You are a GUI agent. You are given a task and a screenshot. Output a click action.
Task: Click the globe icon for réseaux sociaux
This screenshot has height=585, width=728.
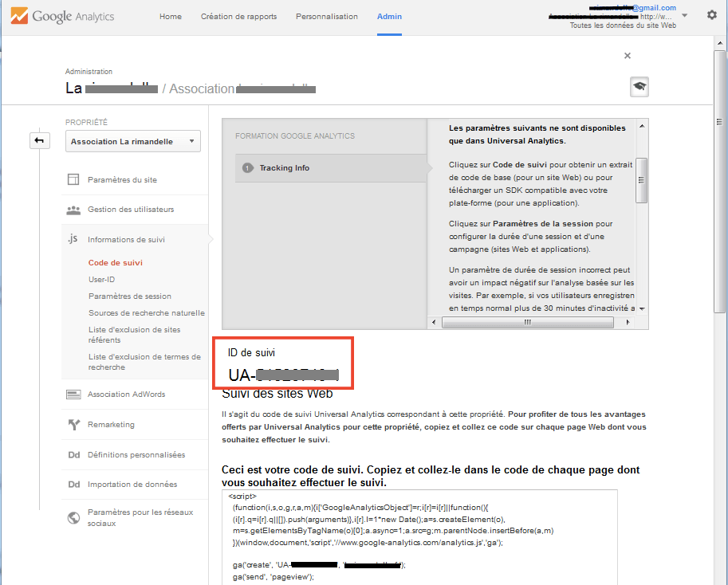tap(73, 518)
